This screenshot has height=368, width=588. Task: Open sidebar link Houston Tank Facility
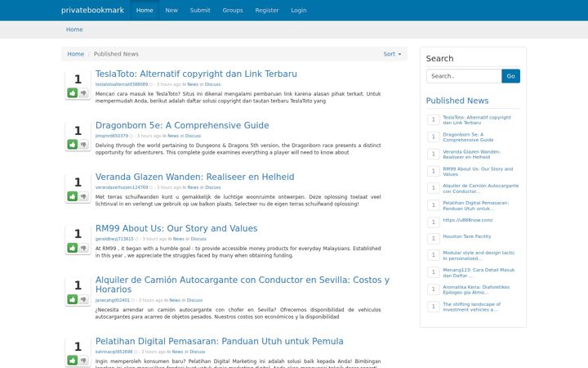coord(467,236)
